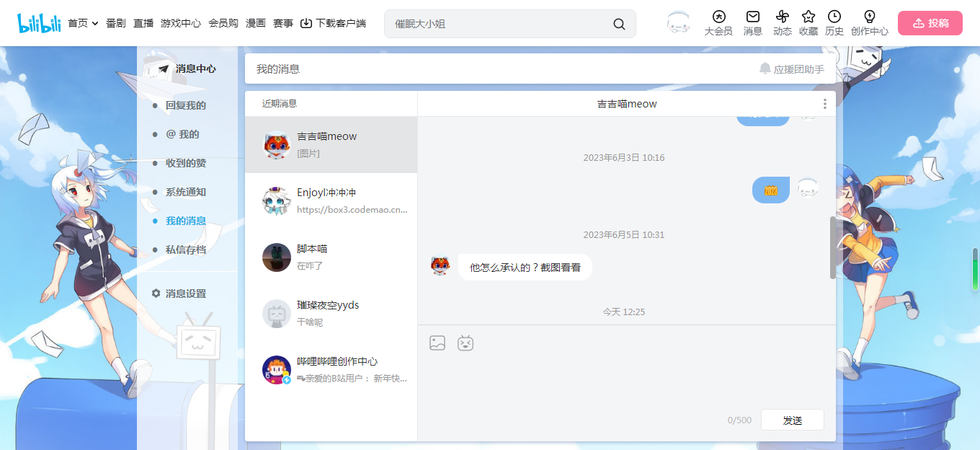
Task: Open the emoji TV-face icon
Action: [465, 343]
